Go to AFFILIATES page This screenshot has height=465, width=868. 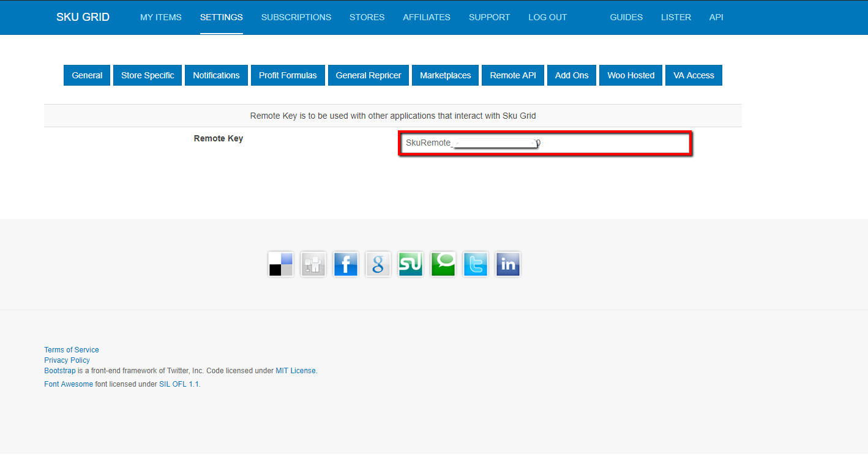pyautogui.click(x=427, y=17)
